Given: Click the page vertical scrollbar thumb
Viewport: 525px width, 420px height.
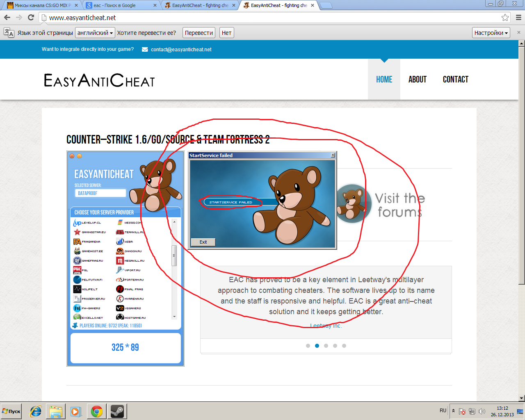Looking at the screenshot, I should [521, 165].
